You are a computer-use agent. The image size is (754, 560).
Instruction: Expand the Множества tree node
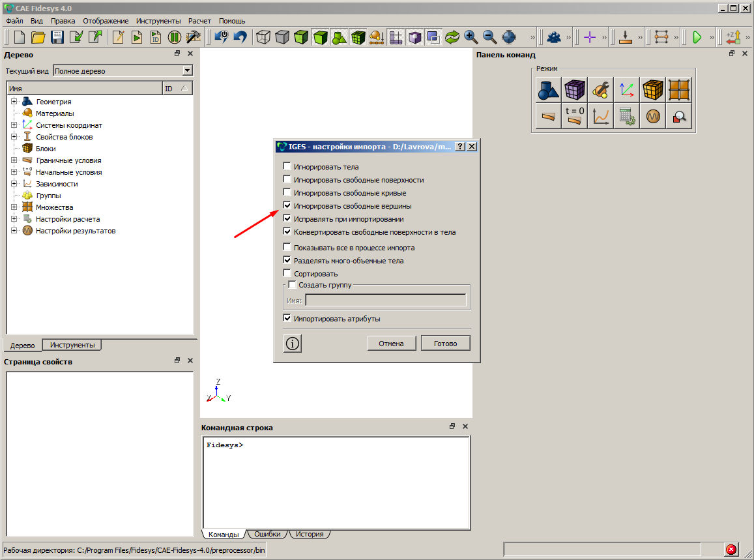[x=14, y=207]
